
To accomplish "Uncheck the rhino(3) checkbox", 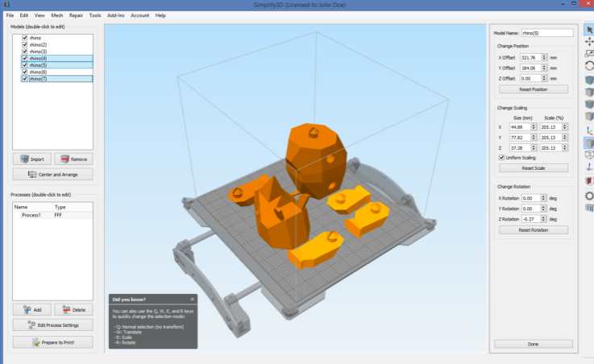I will tap(25, 52).
